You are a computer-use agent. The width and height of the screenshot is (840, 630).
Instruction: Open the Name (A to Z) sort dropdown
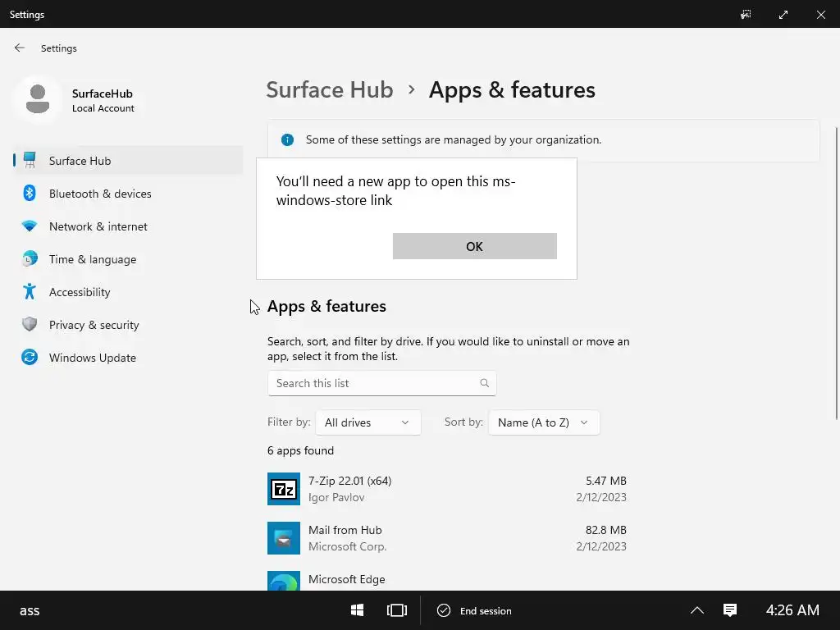pyautogui.click(x=544, y=422)
